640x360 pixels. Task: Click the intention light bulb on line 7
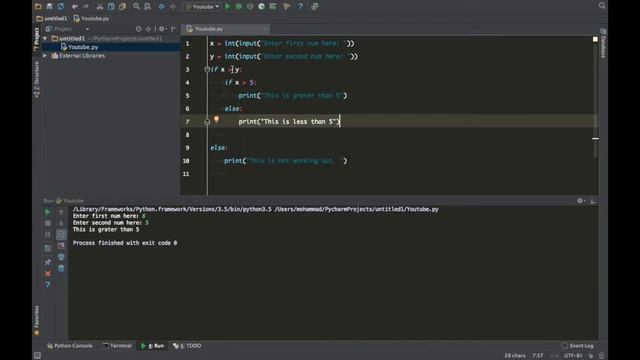pyautogui.click(x=216, y=120)
